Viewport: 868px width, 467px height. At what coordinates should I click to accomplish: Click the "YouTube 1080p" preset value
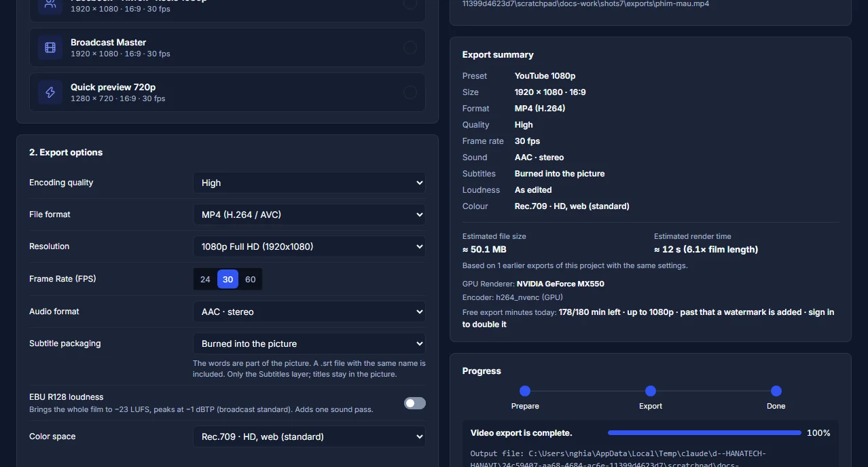point(545,76)
